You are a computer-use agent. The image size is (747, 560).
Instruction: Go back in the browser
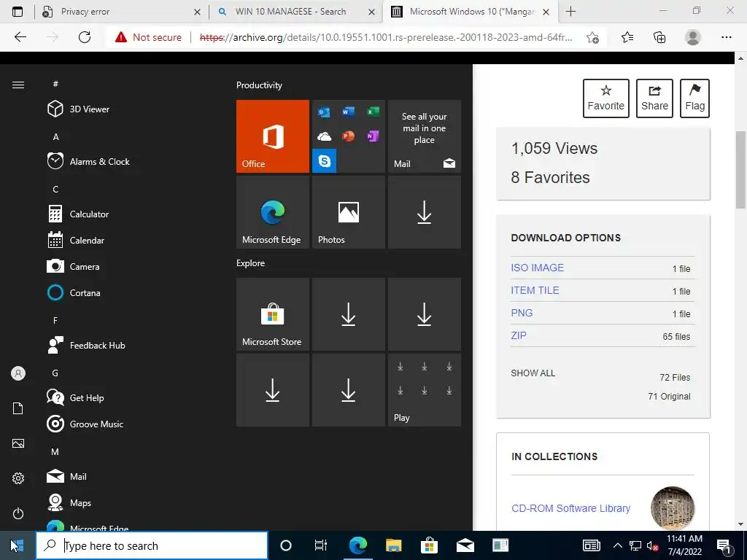tap(20, 37)
